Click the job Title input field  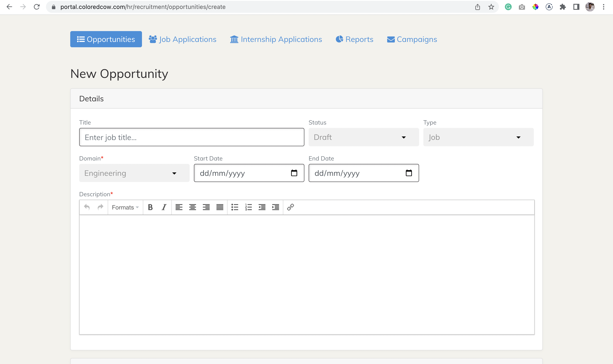click(x=192, y=137)
